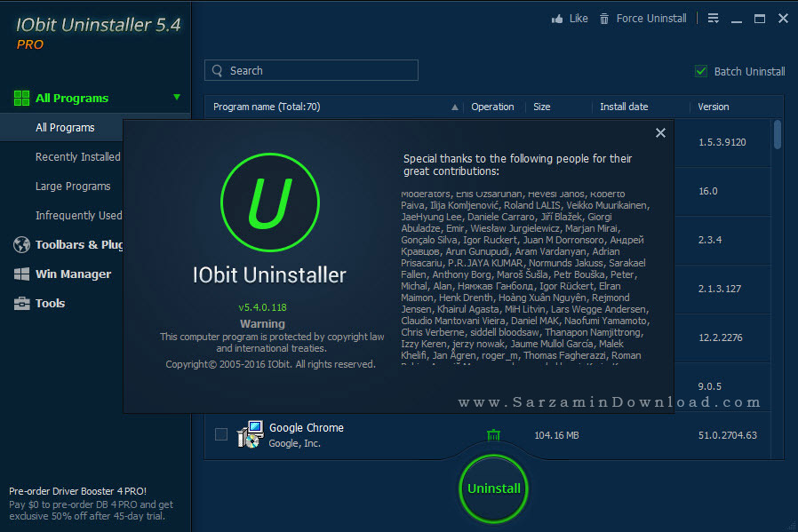Sort by the Operation column header
This screenshot has height=532, width=798.
[x=492, y=107]
